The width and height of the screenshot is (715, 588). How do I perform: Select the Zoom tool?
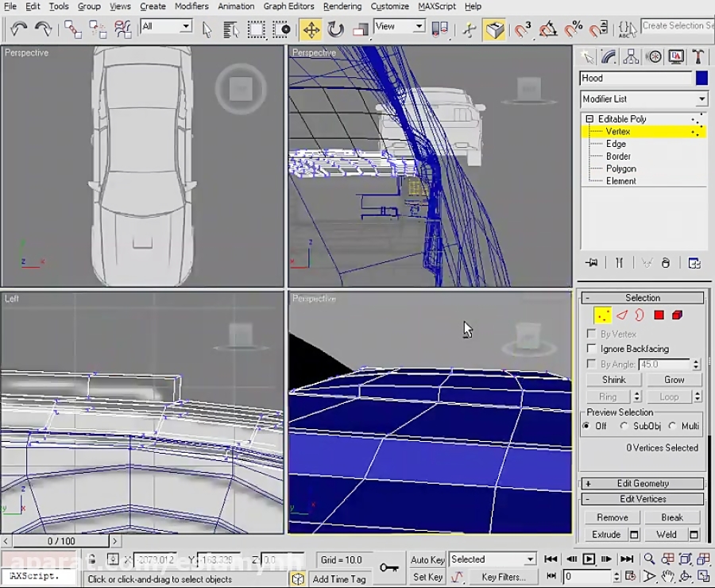coord(649,559)
